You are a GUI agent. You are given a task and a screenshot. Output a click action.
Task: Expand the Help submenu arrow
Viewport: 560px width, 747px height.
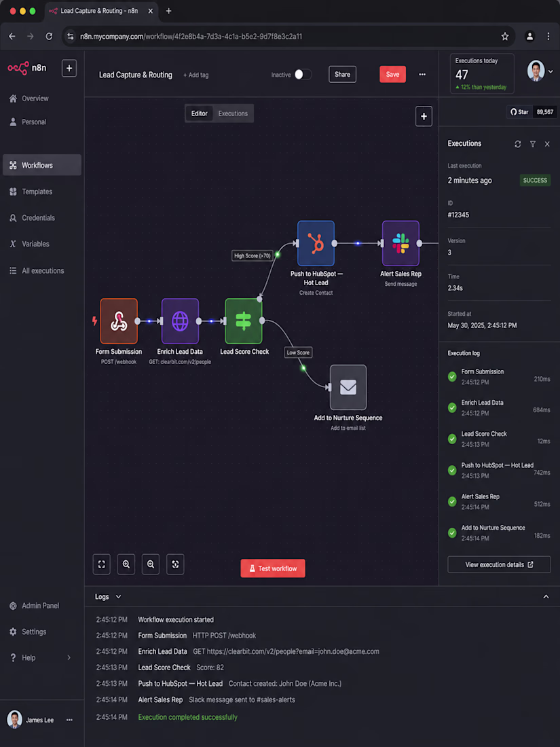pos(69,657)
